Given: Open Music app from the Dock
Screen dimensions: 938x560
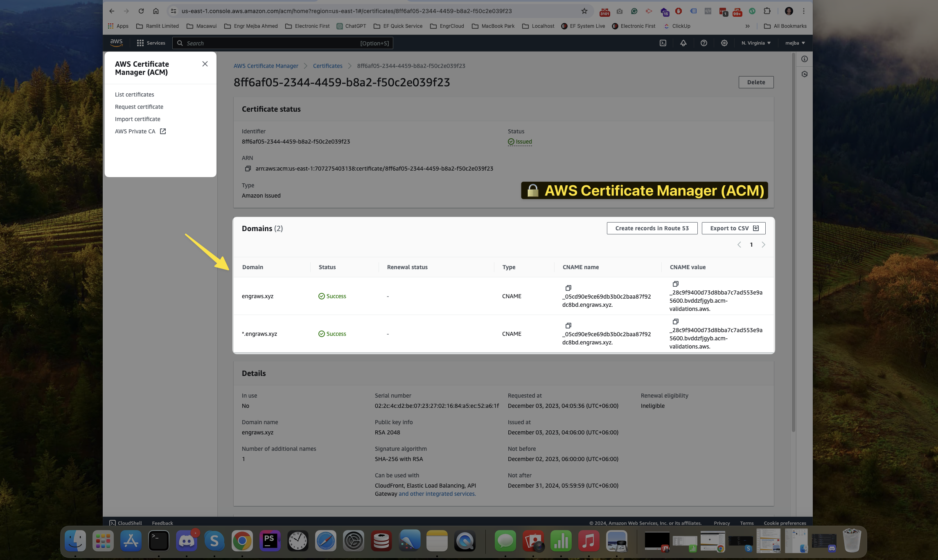Looking at the screenshot, I should pyautogui.click(x=589, y=541).
